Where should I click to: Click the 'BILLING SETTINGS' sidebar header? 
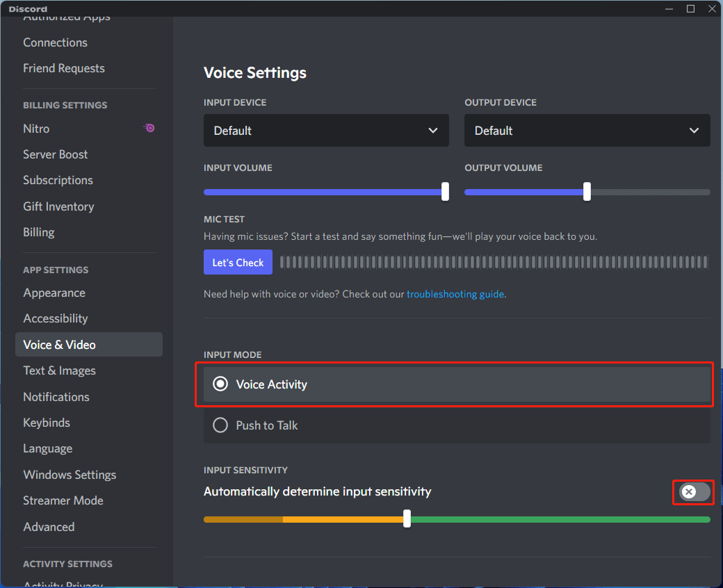click(x=65, y=105)
